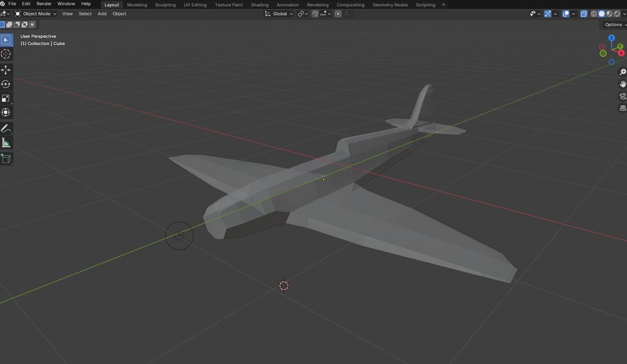The image size is (627, 364).
Task: Switch to the Shading workspace tab
Action: tap(260, 4)
